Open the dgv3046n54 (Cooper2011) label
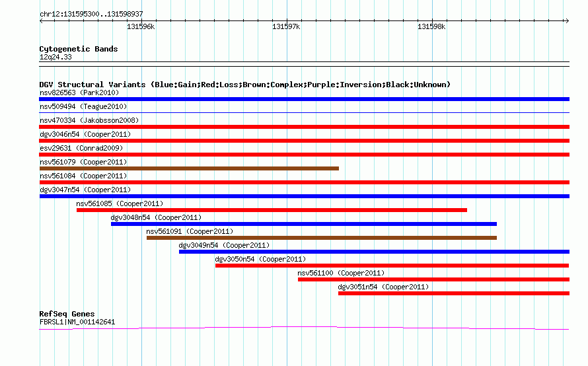588x366 pixels. click(x=85, y=134)
